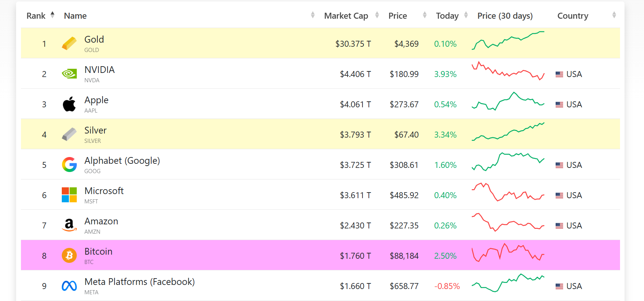Click the Rank column header label
This screenshot has width=644, height=301.
coord(36,16)
